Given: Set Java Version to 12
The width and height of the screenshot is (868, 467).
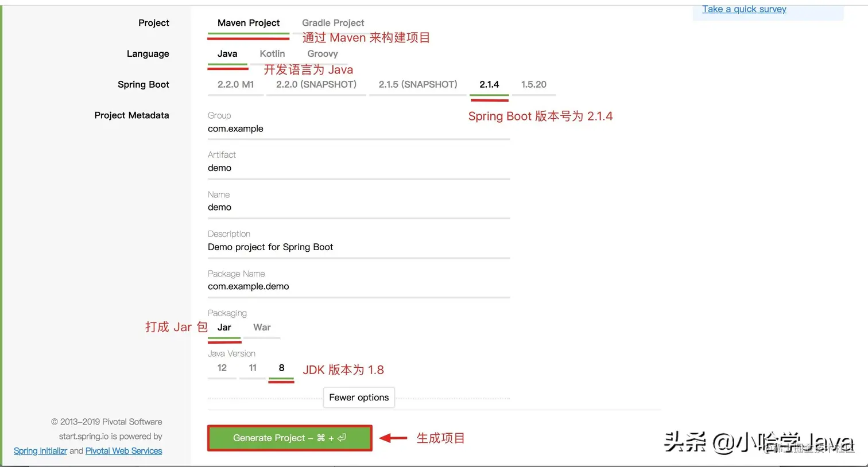Looking at the screenshot, I should click(222, 368).
